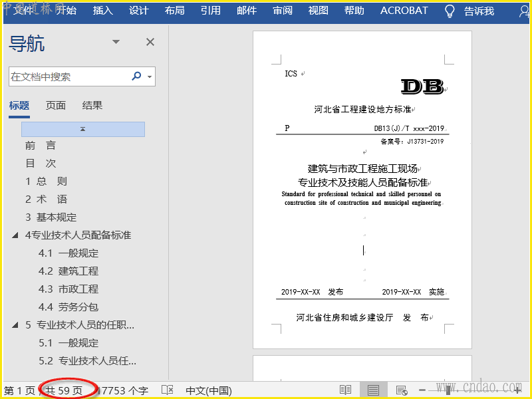This screenshot has width=532, height=399.
Task: Click the 告诉我 search box text
Action: pos(479,11)
